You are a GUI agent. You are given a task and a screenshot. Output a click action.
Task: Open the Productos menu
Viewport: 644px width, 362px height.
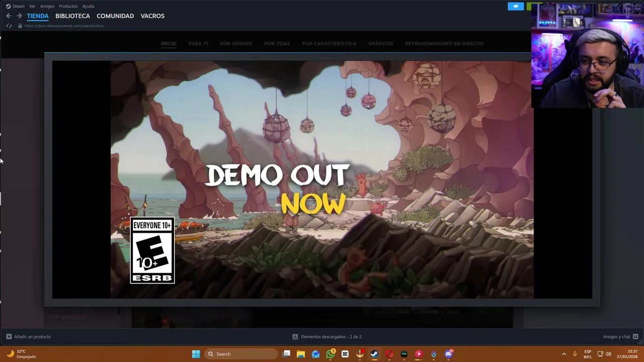pyautogui.click(x=68, y=6)
